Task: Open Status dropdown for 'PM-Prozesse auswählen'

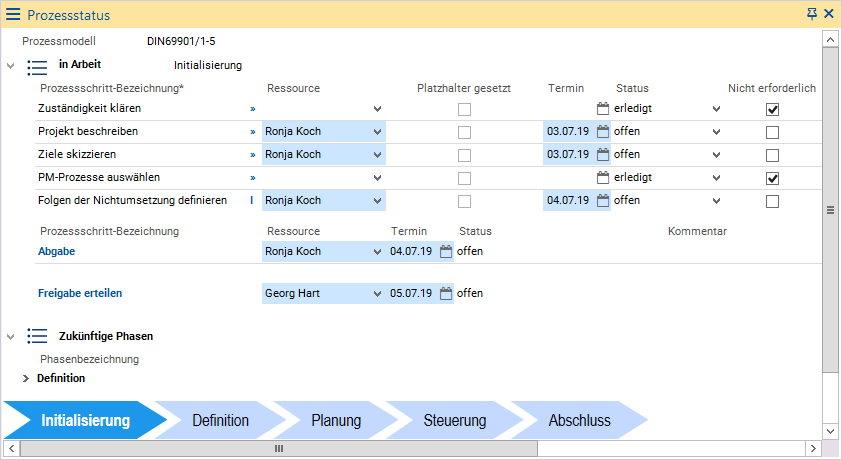Action: tap(716, 178)
